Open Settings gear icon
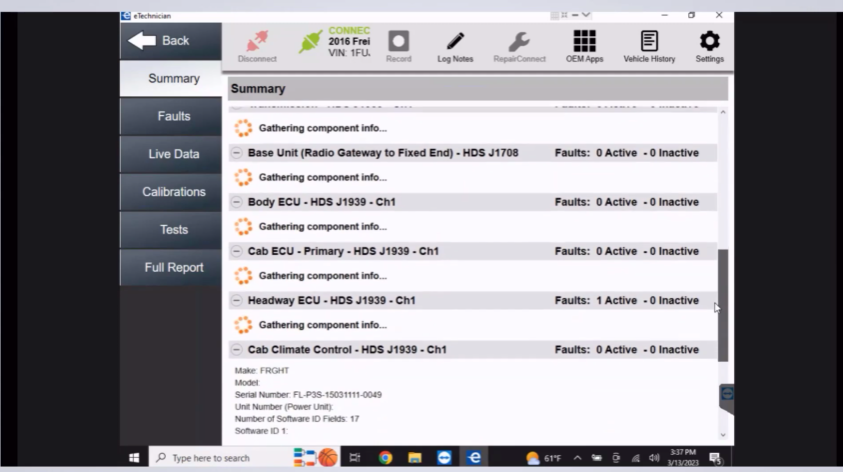This screenshot has height=472, width=843. [709, 46]
